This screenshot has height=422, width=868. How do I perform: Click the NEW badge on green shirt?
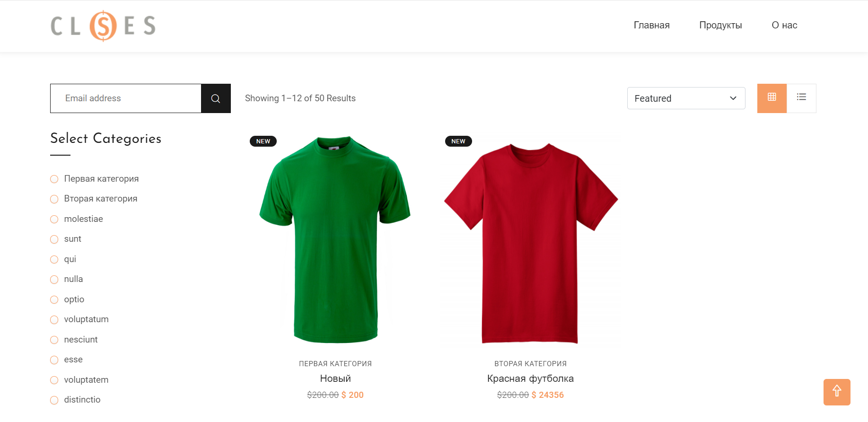[x=263, y=141]
